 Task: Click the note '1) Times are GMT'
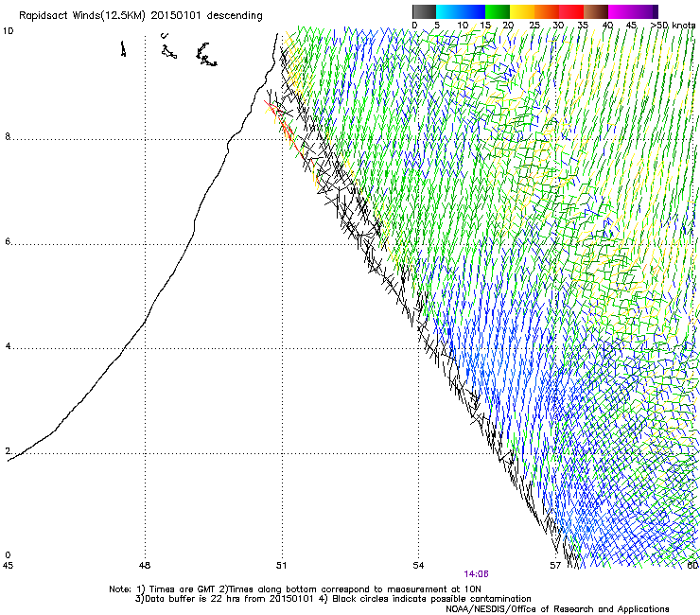pyautogui.click(x=177, y=589)
